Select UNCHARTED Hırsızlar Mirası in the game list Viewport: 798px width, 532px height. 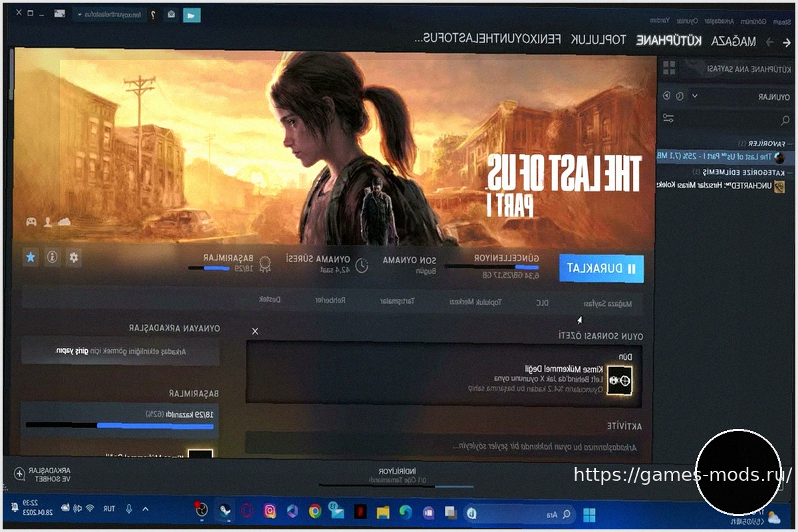(x=725, y=186)
